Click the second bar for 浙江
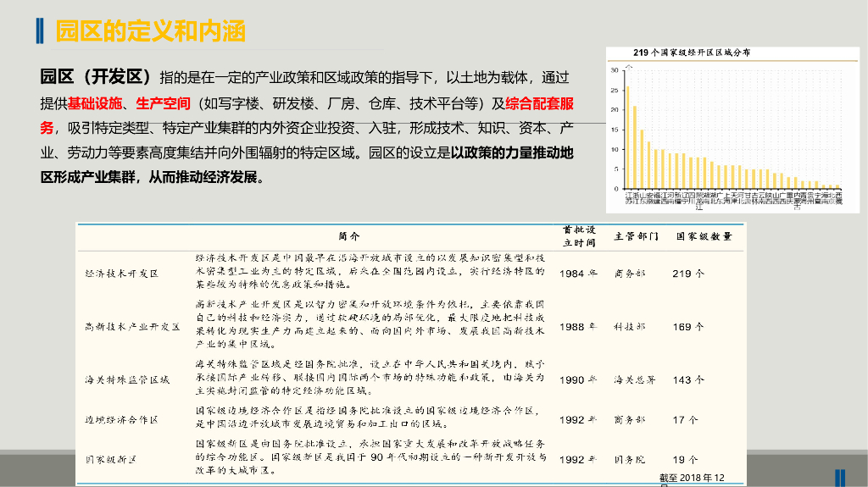This screenshot has height=487, width=868. tap(635, 147)
